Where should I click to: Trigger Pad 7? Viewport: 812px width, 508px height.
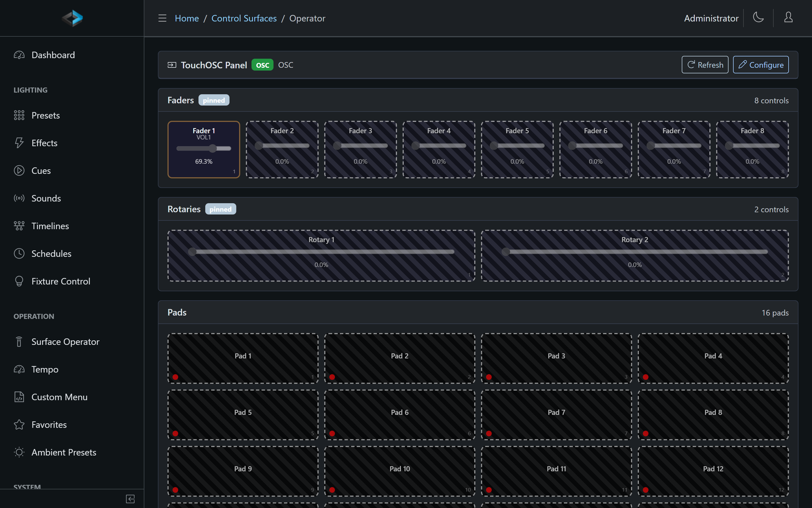tap(556, 415)
